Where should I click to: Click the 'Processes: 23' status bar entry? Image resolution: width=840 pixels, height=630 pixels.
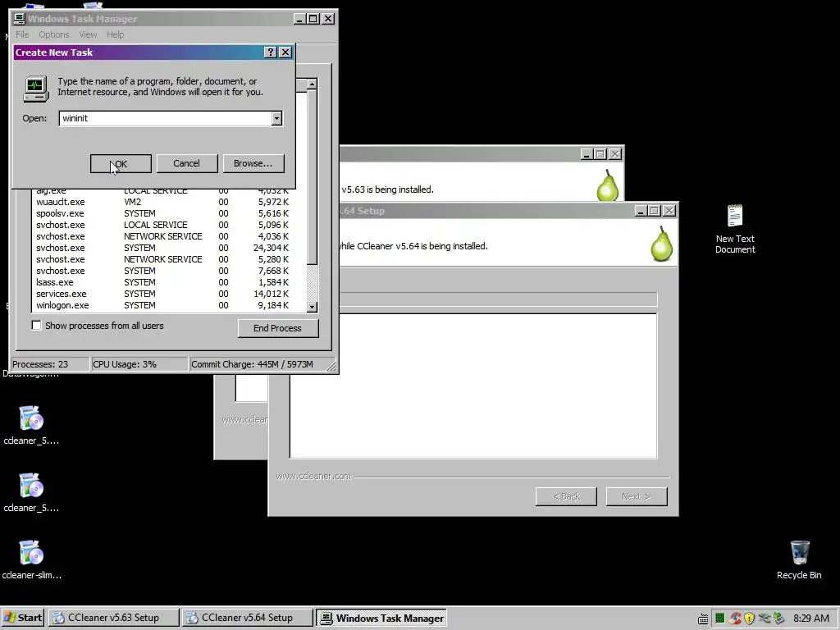click(50, 364)
